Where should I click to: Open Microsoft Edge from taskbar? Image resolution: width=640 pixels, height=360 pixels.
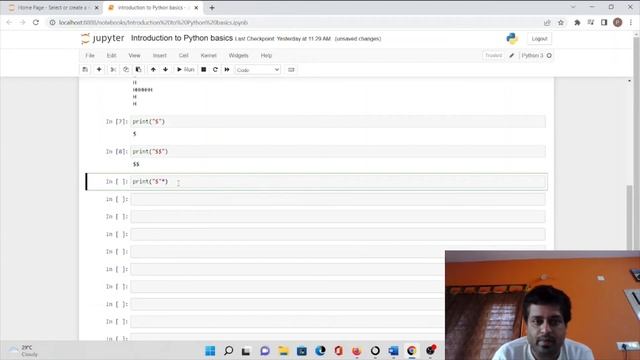320,351
